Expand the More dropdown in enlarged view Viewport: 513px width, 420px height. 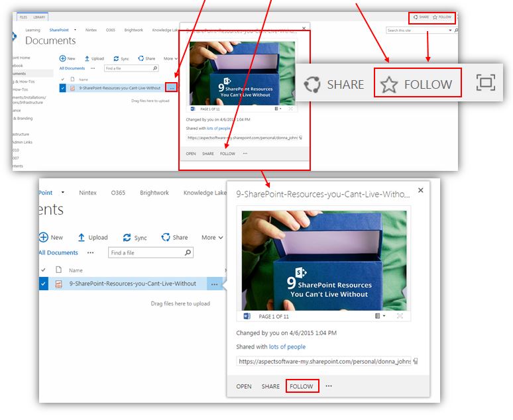point(212,237)
